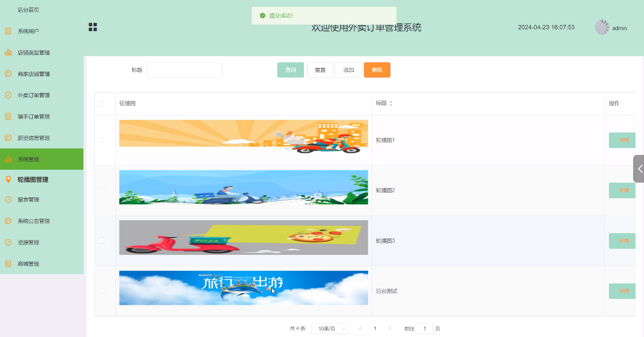Click the 标题 column header text
The width and height of the screenshot is (644, 337).
(x=381, y=103)
